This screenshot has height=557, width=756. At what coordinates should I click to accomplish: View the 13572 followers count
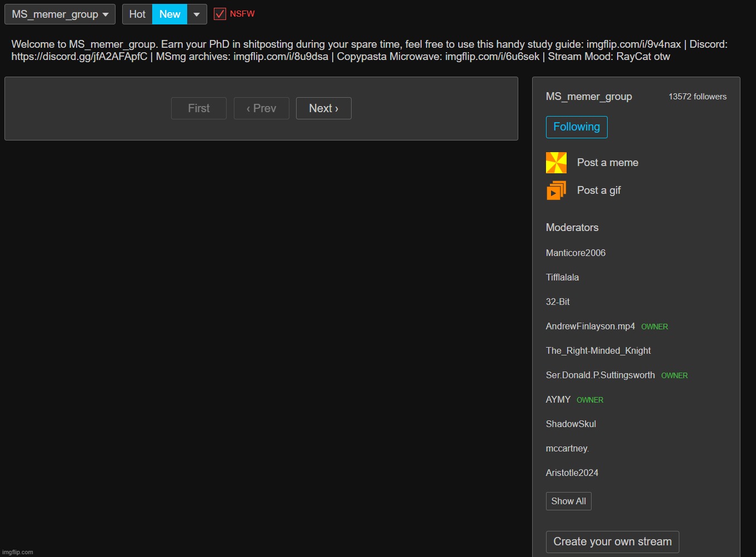(697, 97)
